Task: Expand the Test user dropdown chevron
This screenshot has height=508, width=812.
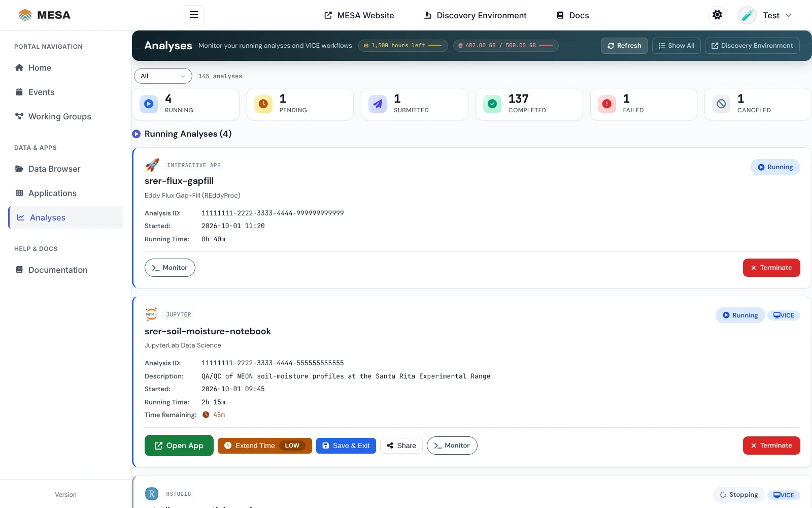Action: point(789,15)
